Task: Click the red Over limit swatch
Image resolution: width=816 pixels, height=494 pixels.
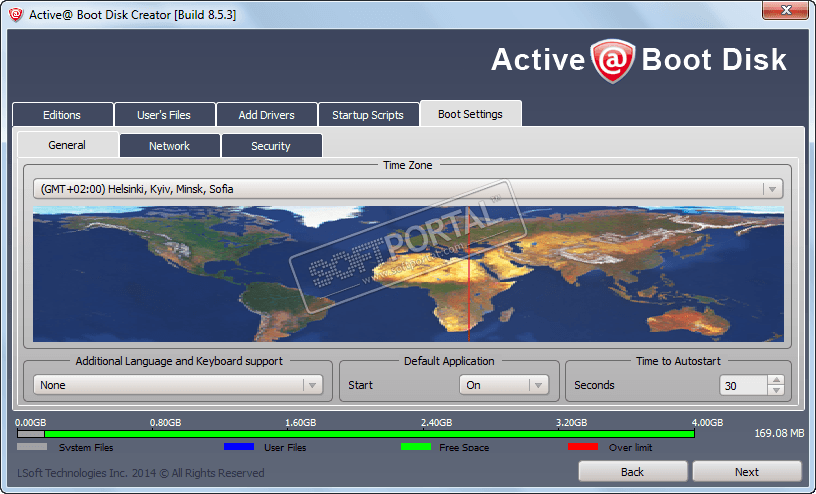Action: coord(583,447)
